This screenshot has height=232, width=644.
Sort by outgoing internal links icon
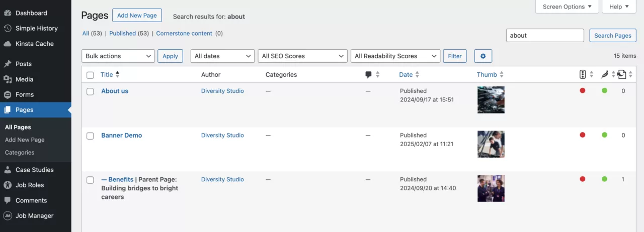click(622, 75)
